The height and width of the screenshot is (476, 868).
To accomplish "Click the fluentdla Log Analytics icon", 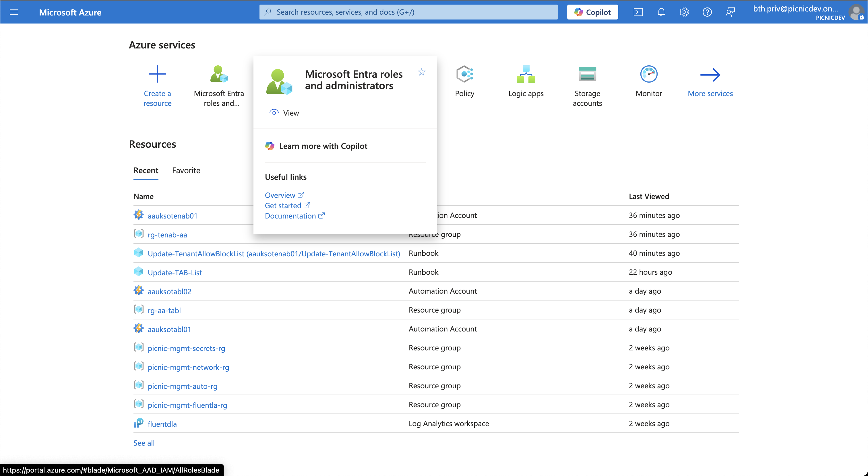I will coord(138,423).
